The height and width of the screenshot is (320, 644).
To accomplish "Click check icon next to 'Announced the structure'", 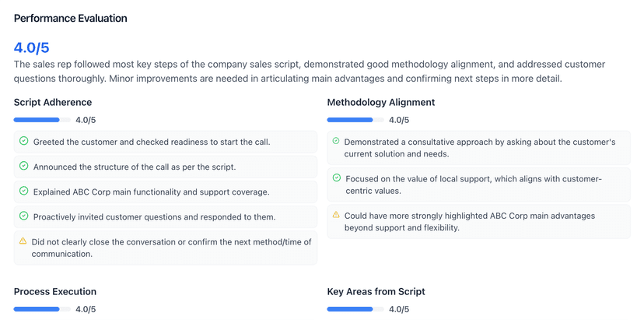I will (24, 166).
